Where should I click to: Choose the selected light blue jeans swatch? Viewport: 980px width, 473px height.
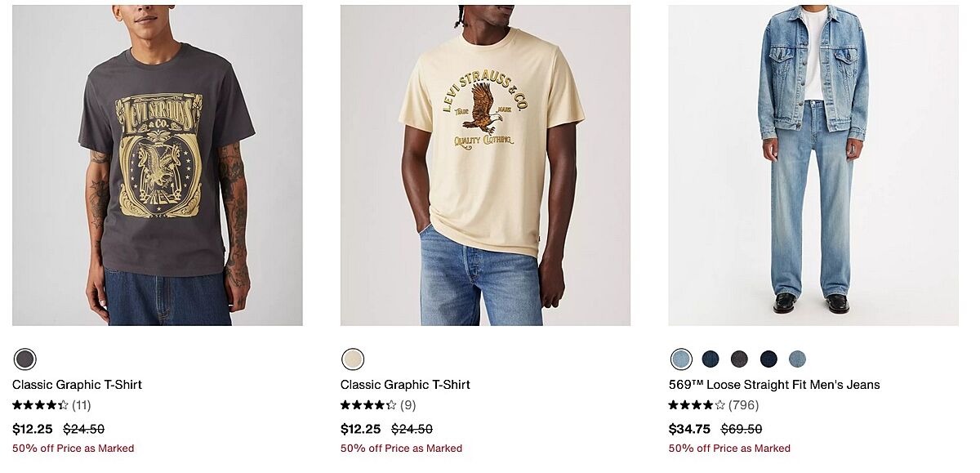[x=681, y=359]
